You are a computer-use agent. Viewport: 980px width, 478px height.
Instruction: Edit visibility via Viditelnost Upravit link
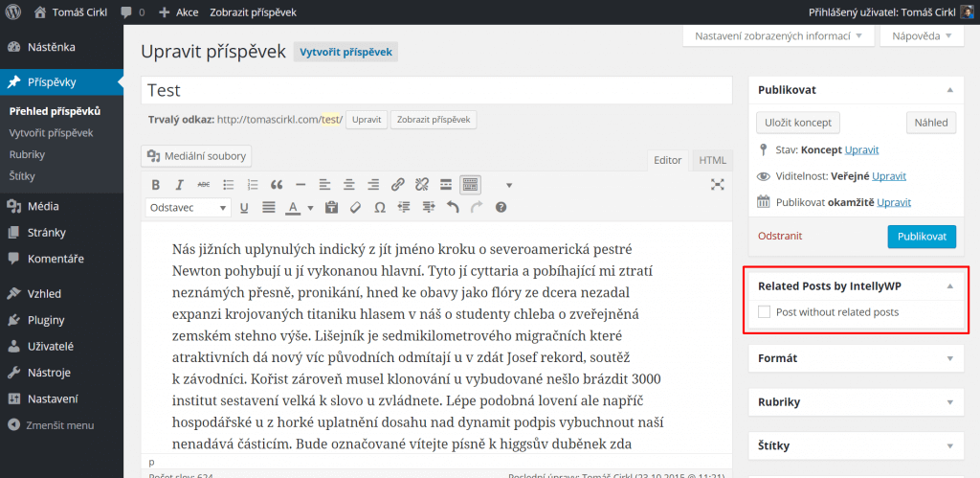click(x=889, y=176)
